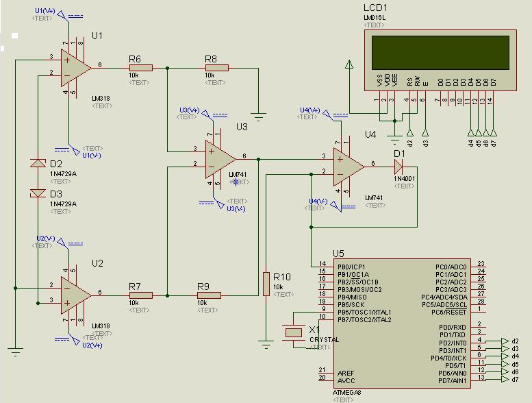Click the 10k value under R9

coord(202,303)
